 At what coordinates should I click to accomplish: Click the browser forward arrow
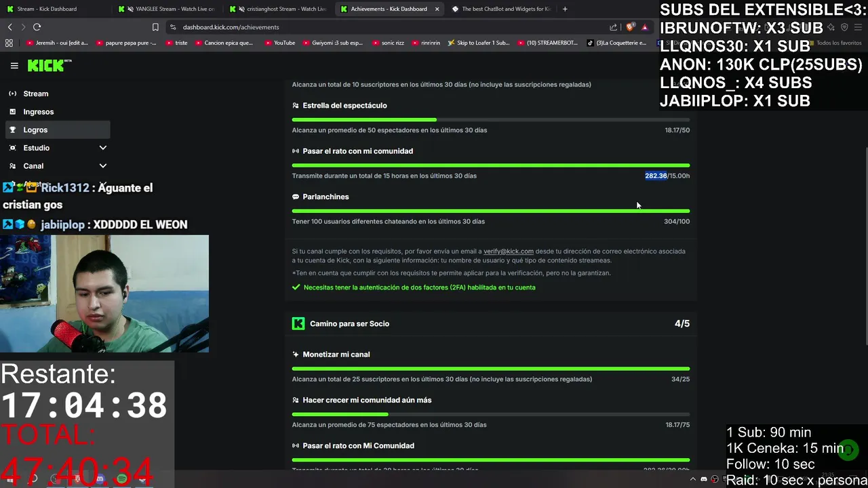coord(23,27)
